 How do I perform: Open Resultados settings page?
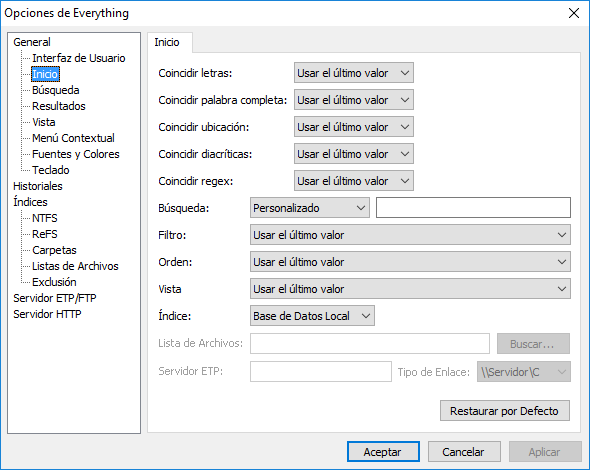click(x=59, y=106)
